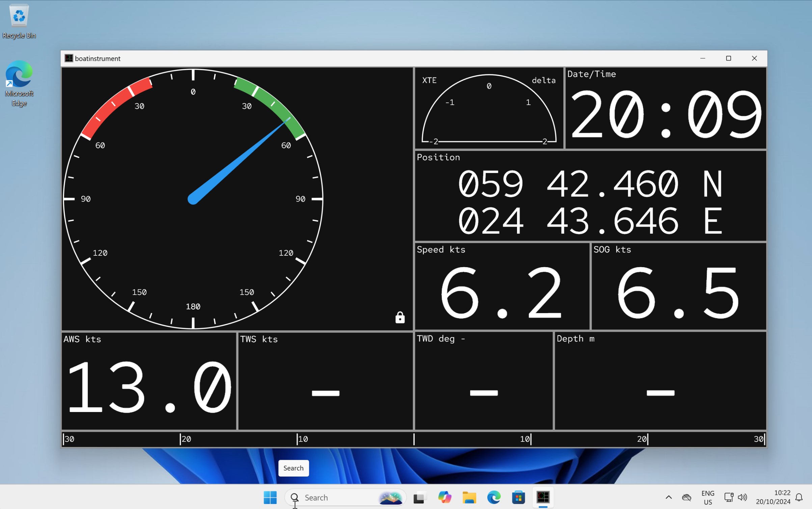This screenshot has height=509, width=812.
Task: Click the Position display panel
Action: coord(590,196)
